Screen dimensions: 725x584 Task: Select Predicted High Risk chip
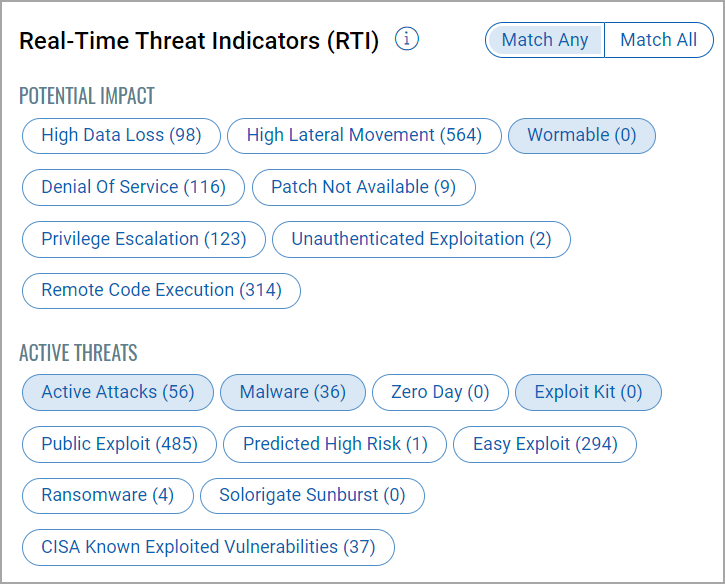[335, 444]
